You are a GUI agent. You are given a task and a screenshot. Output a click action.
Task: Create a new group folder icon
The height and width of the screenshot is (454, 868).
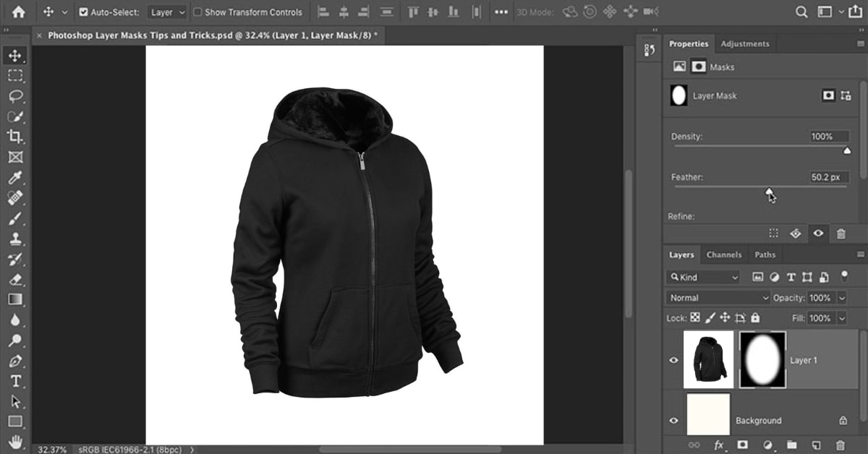pyautogui.click(x=791, y=445)
